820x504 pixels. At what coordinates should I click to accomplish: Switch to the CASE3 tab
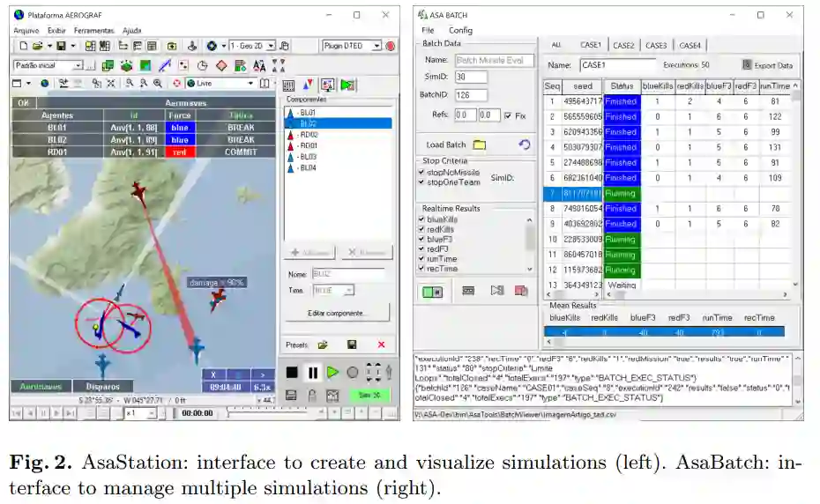(x=656, y=46)
